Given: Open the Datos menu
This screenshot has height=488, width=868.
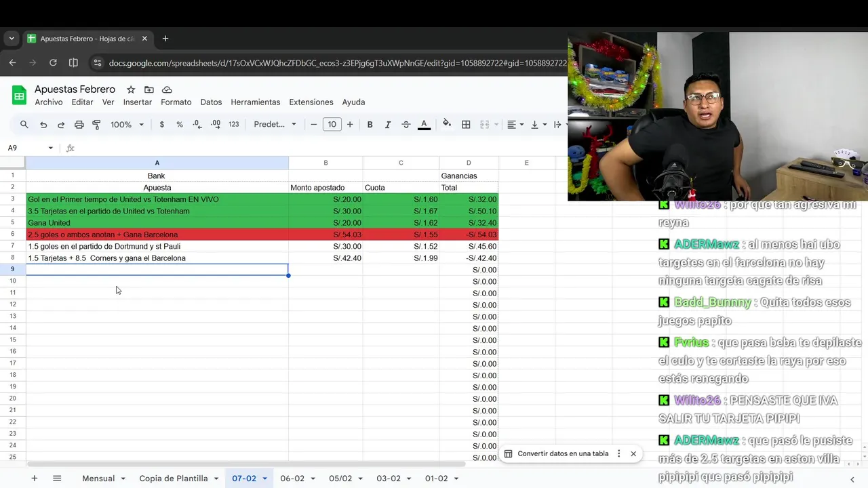Looking at the screenshot, I should tap(211, 102).
